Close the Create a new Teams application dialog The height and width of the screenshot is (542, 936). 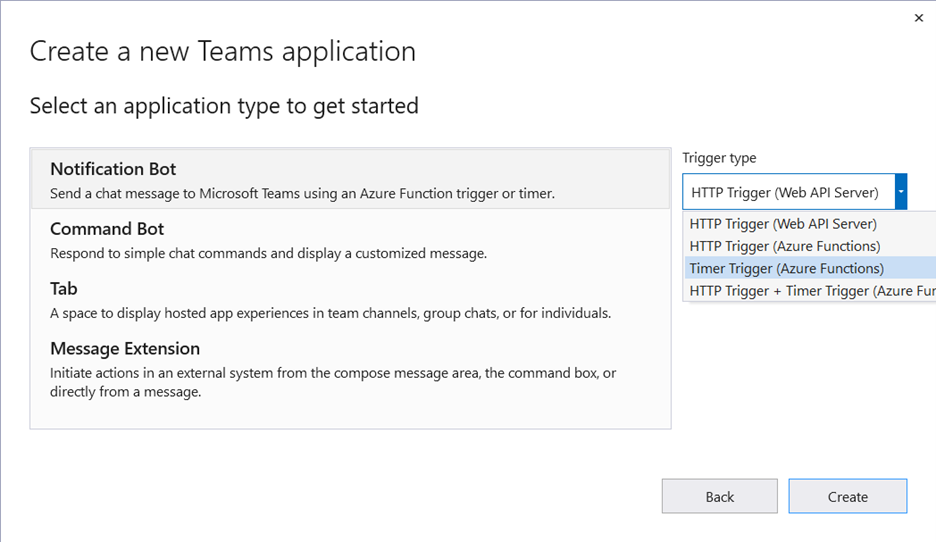918,17
